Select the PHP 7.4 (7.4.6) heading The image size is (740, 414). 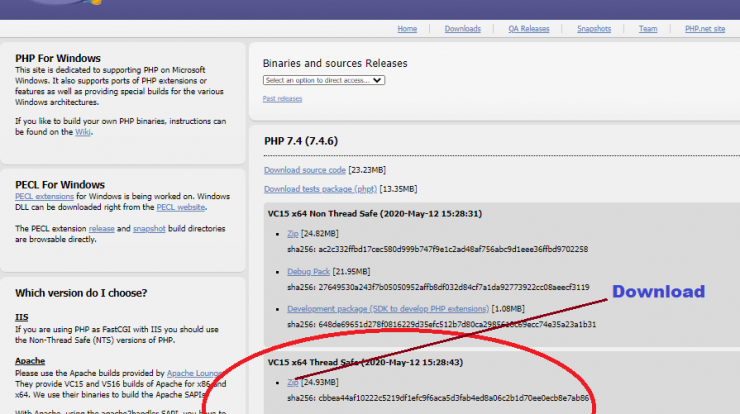pos(301,141)
